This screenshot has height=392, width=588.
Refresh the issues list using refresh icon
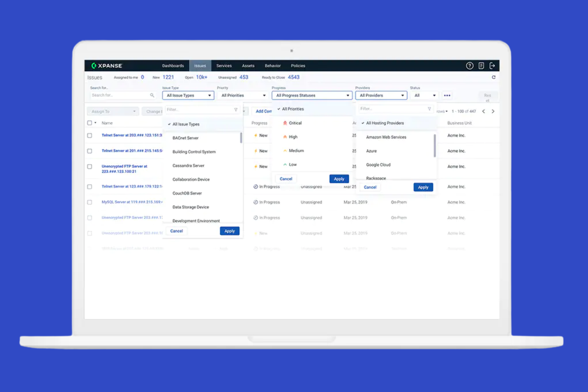click(493, 77)
